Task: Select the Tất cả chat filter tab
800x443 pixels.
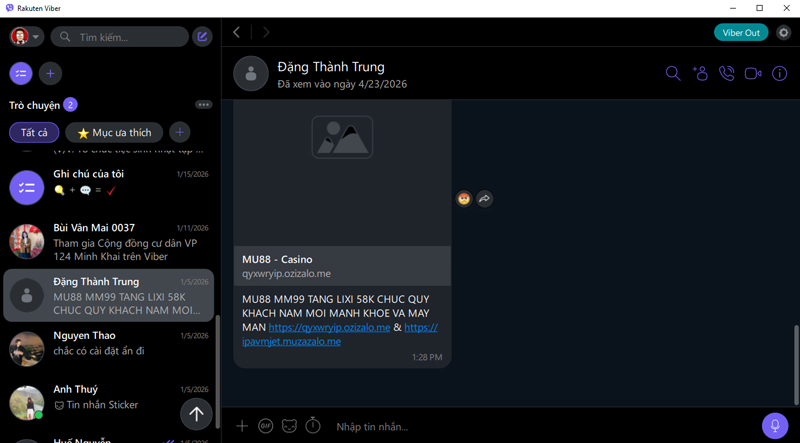Action: coord(34,133)
